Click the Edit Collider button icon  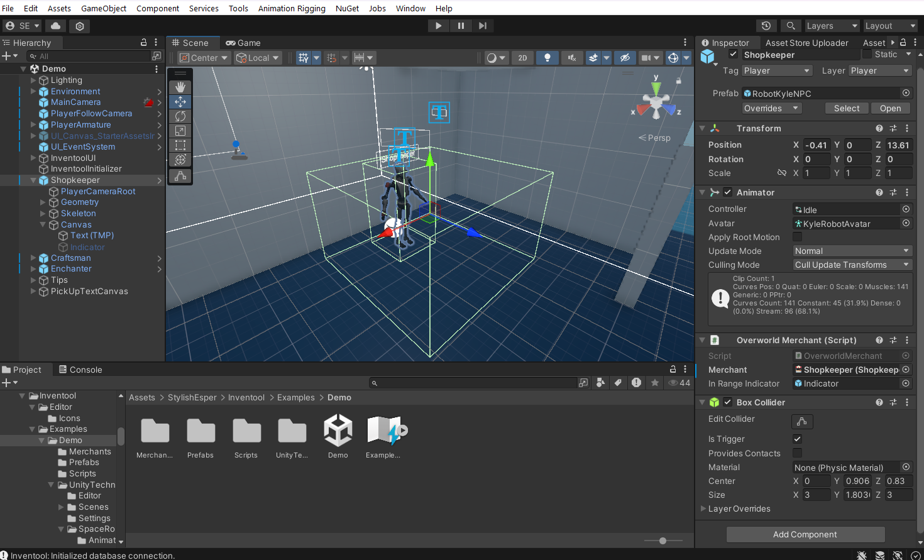(802, 421)
